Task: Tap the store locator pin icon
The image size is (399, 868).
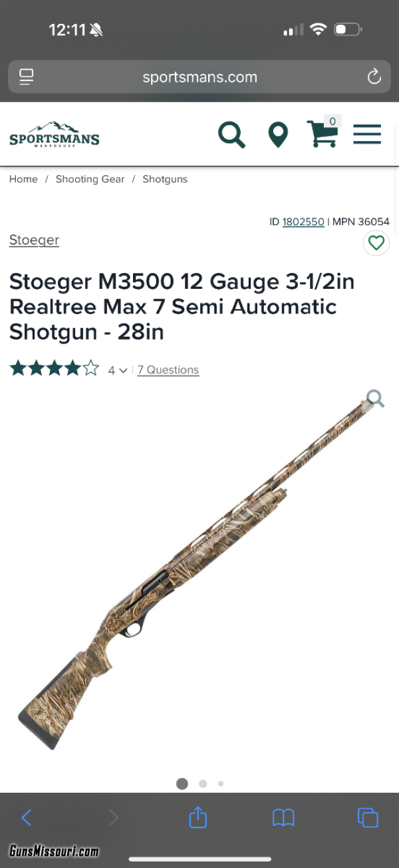Action: pyautogui.click(x=278, y=134)
